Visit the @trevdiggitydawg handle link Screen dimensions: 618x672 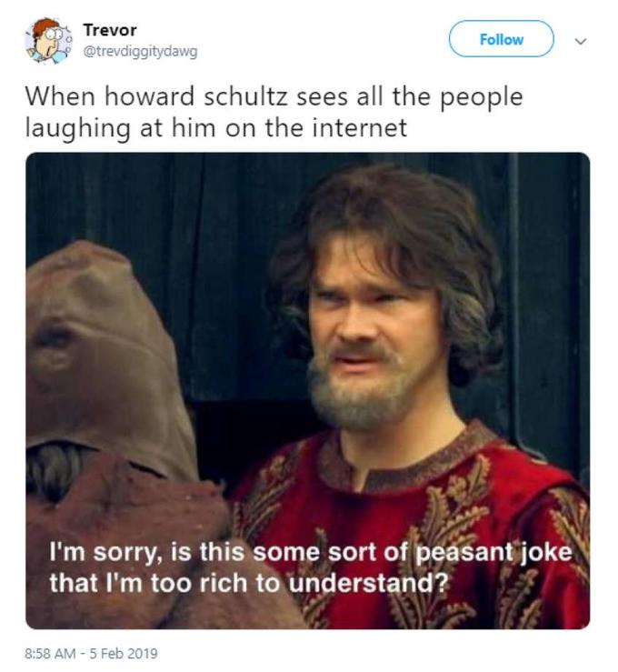coord(140,51)
